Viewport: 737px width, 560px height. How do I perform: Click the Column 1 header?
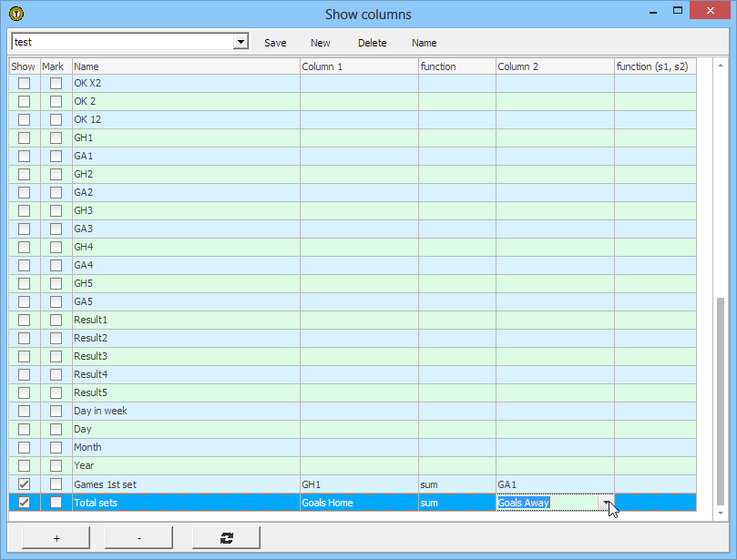point(359,66)
